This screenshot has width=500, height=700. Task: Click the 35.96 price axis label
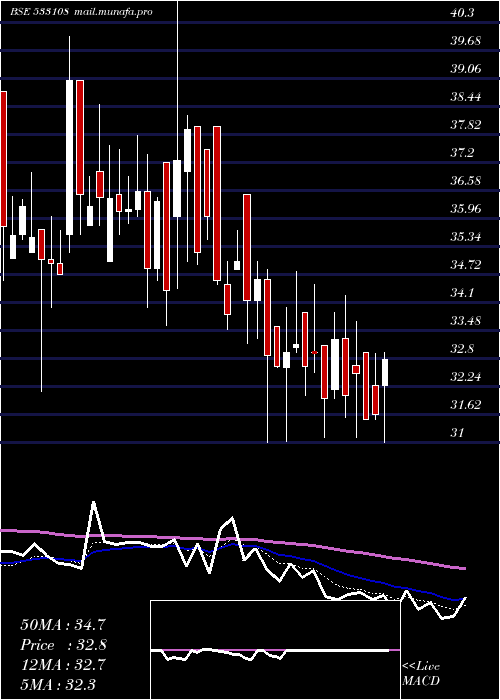(465, 208)
